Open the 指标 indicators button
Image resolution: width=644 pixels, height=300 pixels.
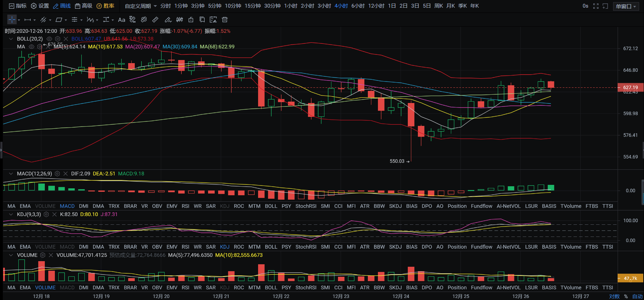[x=18, y=6]
